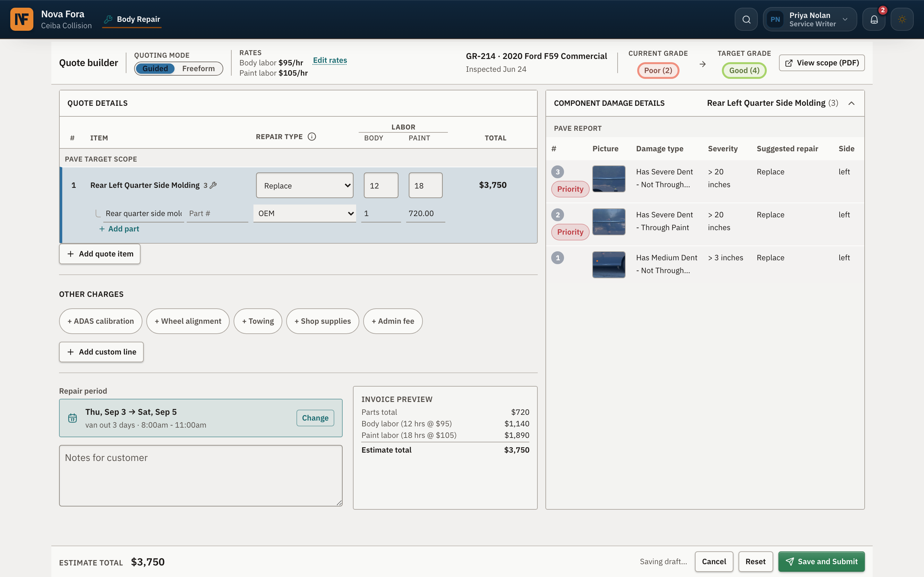Open the PN user avatar
The image size is (924, 577).
(x=775, y=20)
